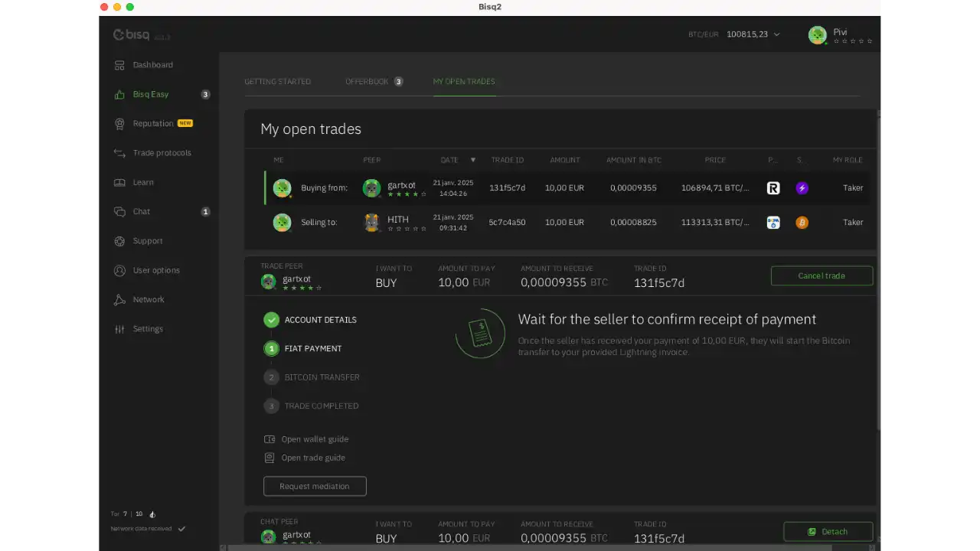Viewport: 980px width, 551px height.
Task: Click the Revolut payment method icon
Action: point(773,187)
